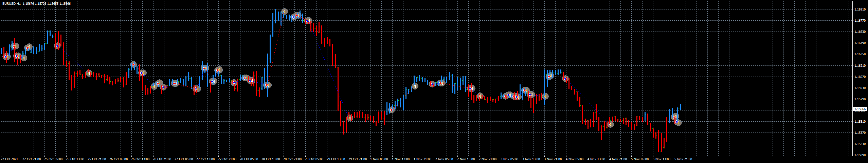Screen dimensions: 868x163
Task: Click the 1.15370 price axis label
Action: pyautogui.click(x=859, y=133)
